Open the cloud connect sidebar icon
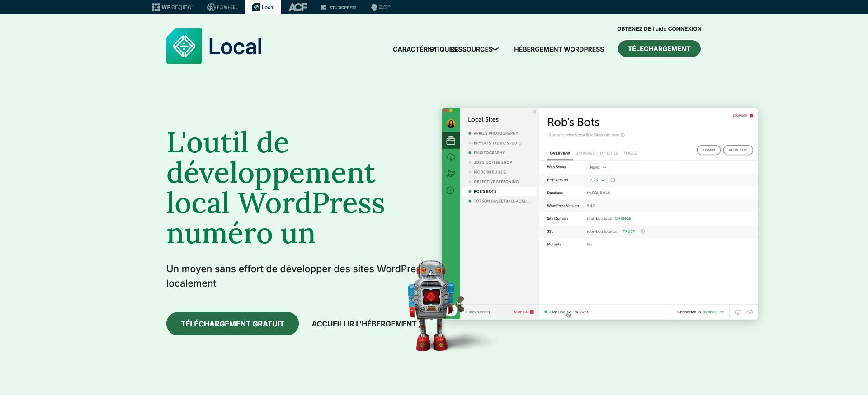The image size is (868, 401). [x=451, y=157]
